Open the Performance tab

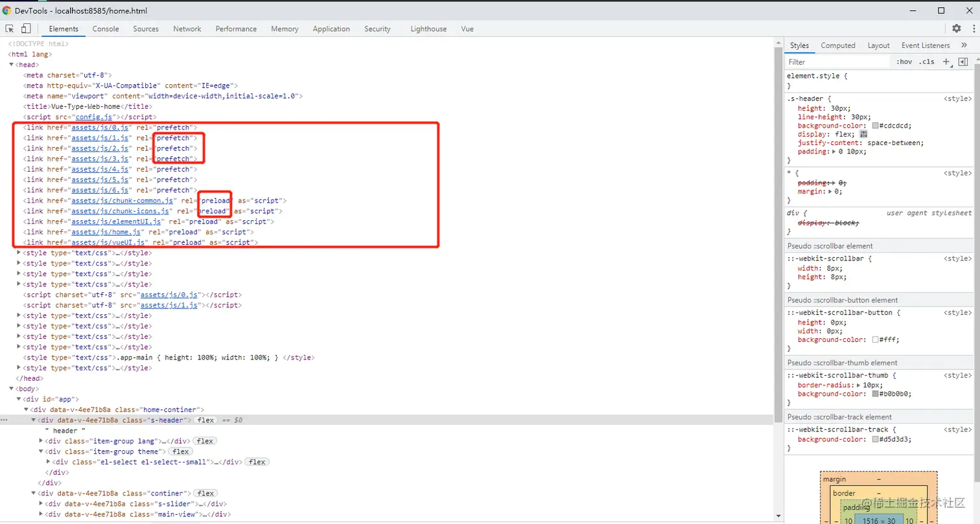point(236,28)
